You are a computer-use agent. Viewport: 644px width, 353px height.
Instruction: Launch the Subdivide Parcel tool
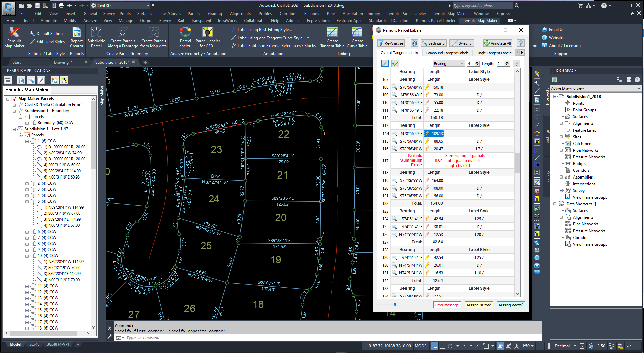point(96,38)
